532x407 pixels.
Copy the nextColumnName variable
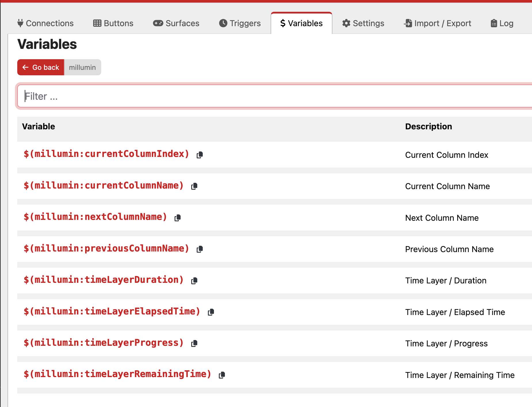[177, 218]
